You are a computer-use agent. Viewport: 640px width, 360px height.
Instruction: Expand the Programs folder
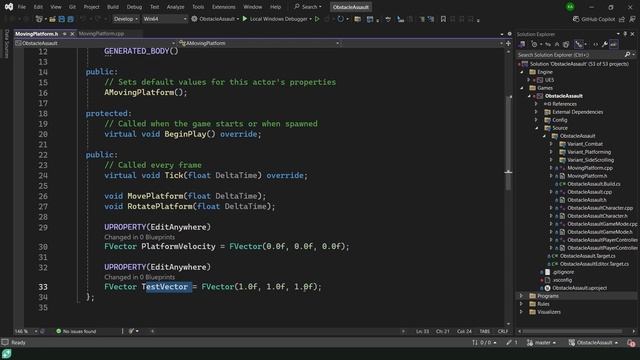(522, 296)
